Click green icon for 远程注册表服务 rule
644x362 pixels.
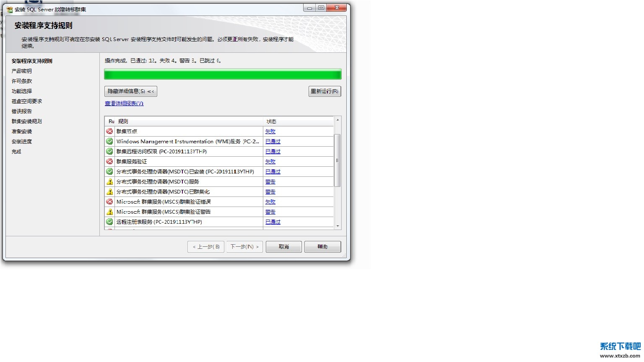tap(109, 222)
